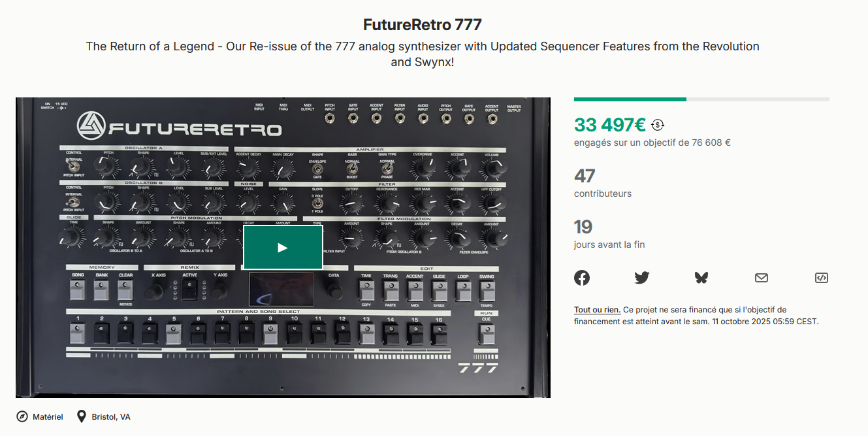This screenshot has width=868, height=436.
Task: Click the 19 jours avant la fin counter
Action: pyautogui.click(x=583, y=227)
